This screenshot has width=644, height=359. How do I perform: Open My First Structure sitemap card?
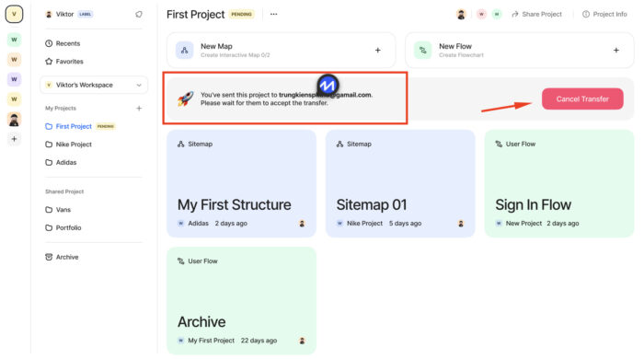pyautogui.click(x=241, y=183)
